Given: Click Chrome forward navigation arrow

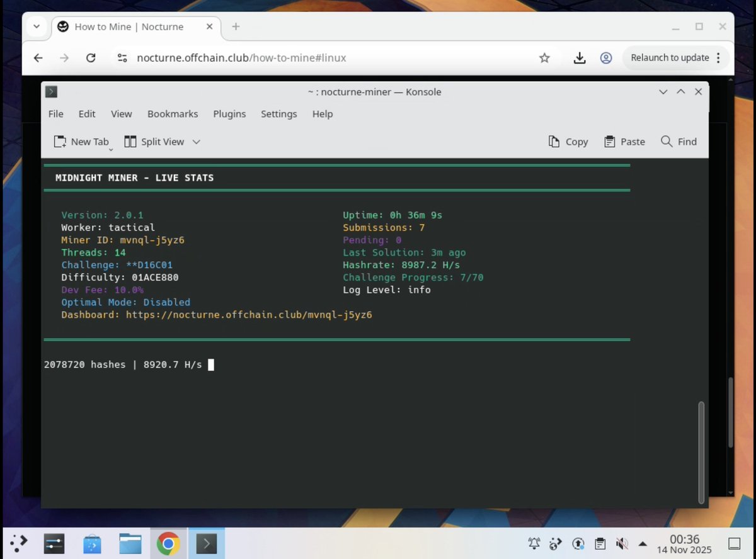Looking at the screenshot, I should (x=64, y=58).
